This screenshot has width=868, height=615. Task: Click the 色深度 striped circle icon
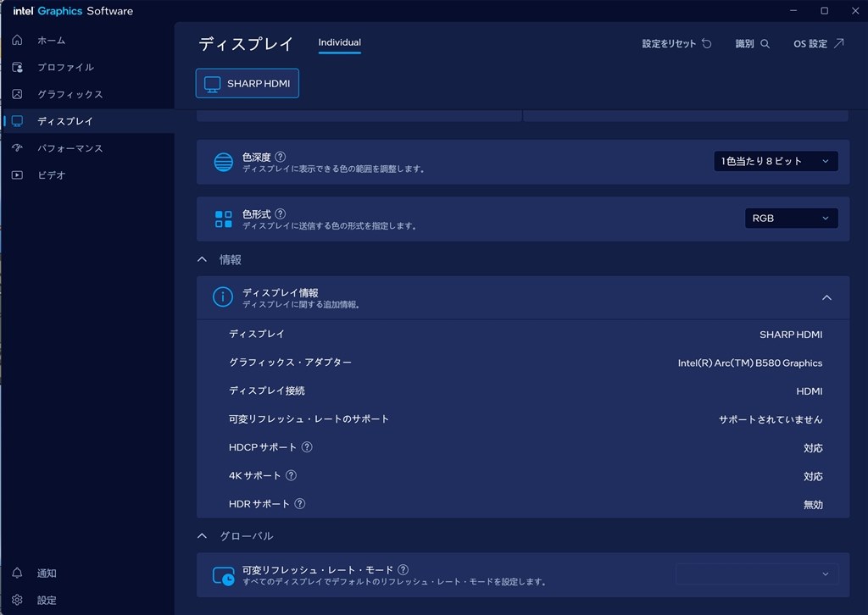pos(223,162)
